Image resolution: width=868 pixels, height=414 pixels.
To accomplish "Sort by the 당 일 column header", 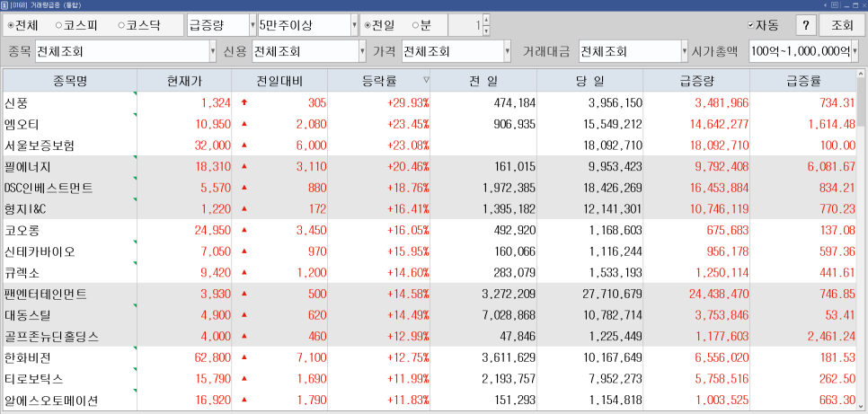I will tap(589, 81).
